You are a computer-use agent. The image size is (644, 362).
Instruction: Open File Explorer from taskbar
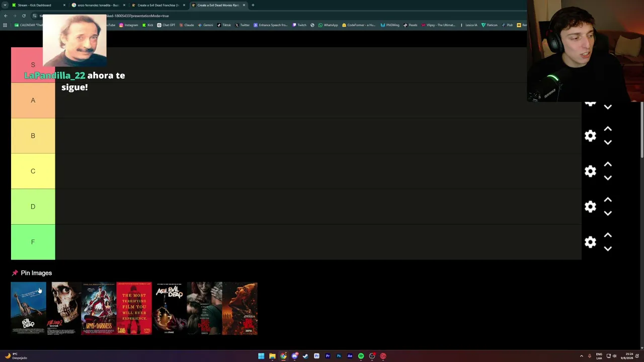click(x=272, y=356)
